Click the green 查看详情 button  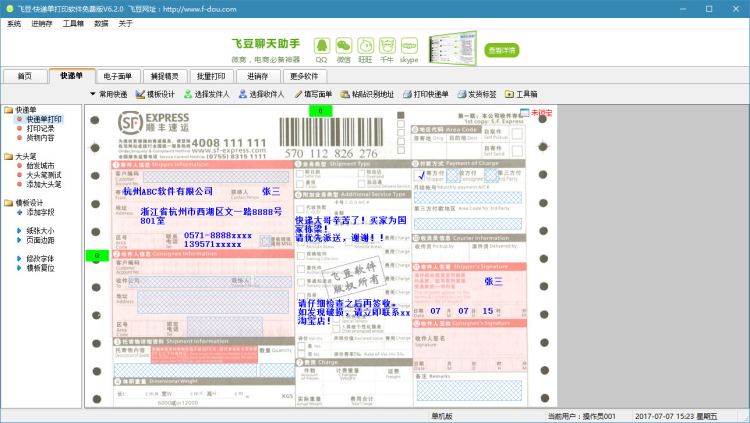(x=502, y=50)
